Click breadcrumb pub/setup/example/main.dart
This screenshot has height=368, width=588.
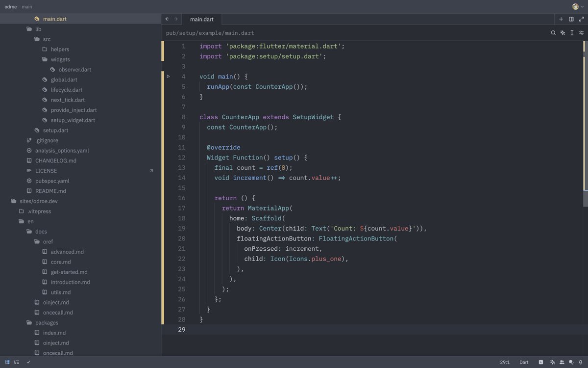click(x=210, y=33)
